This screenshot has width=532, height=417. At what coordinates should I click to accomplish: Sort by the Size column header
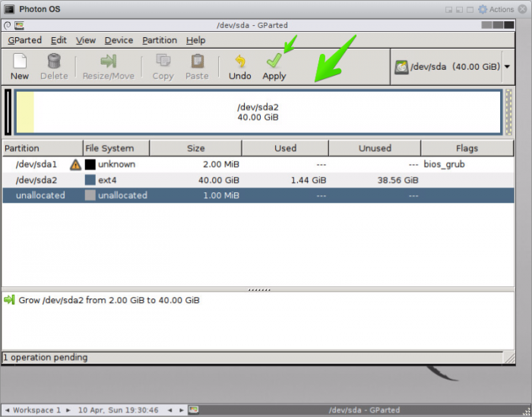[x=195, y=148]
